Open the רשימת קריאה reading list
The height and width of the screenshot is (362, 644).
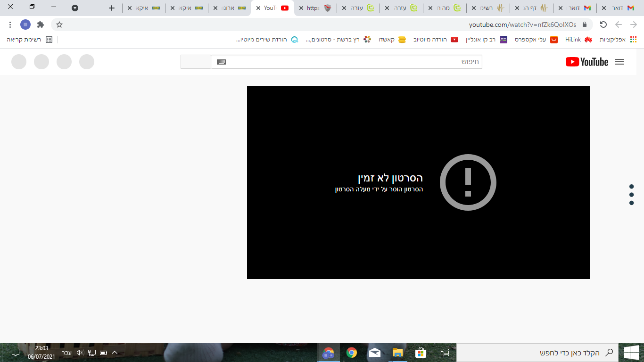coord(30,40)
